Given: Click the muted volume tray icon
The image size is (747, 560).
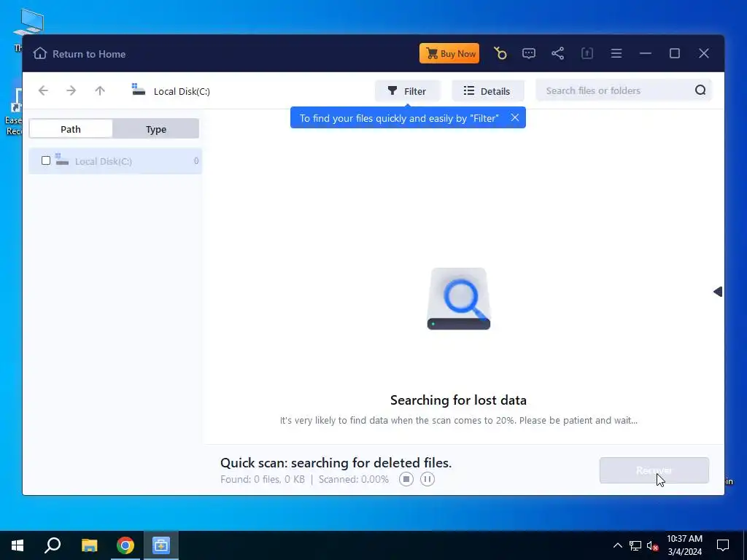Looking at the screenshot, I should [x=652, y=545].
